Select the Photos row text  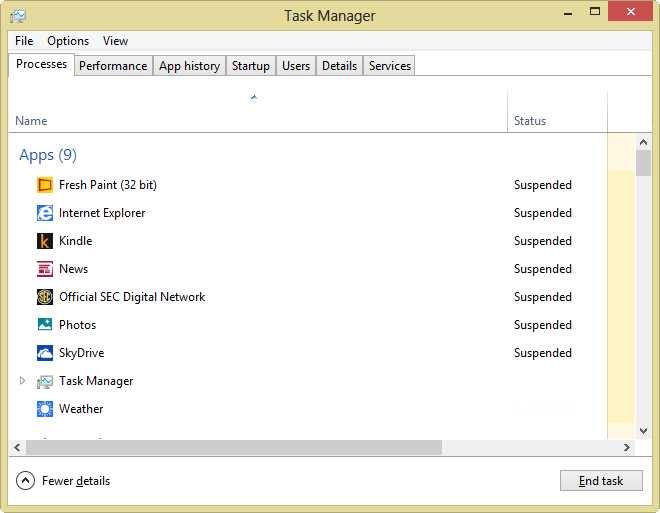(x=77, y=325)
